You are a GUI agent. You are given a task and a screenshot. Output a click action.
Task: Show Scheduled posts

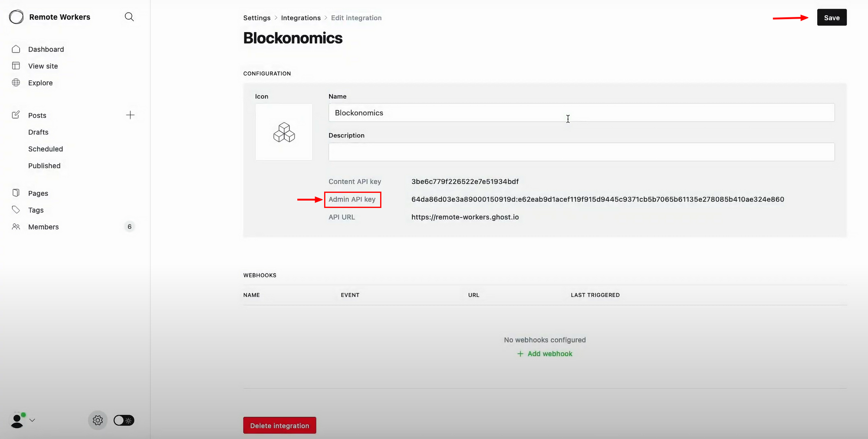pos(46,149)
